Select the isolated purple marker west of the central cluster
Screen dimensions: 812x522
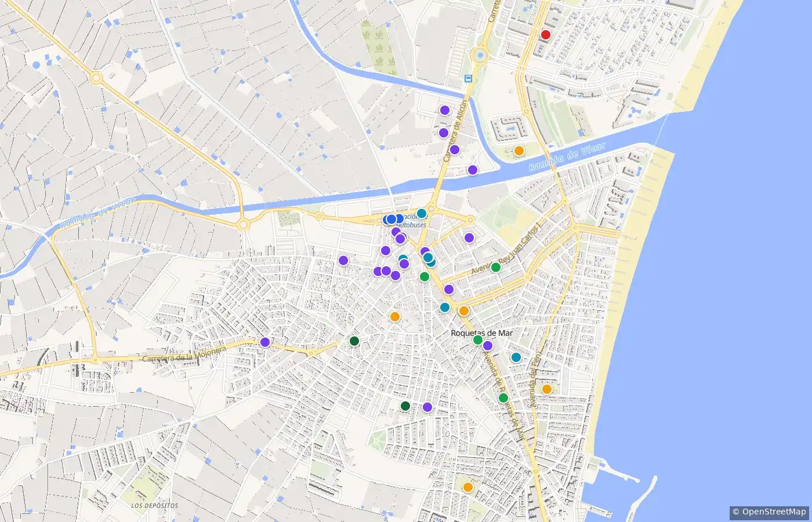click(x=343, y=260)
